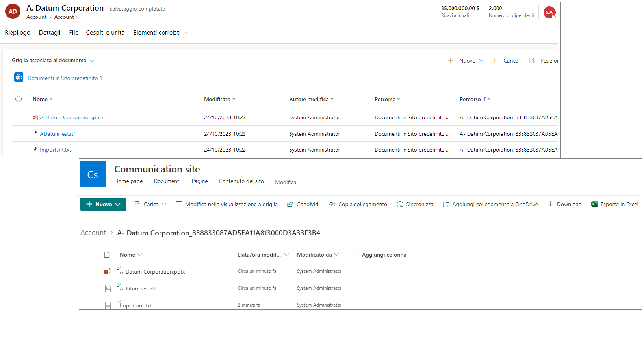Screen dimensions: 644x357
Task: Click the 2.000 Numero di dipendenti value
Action: click(x=496, y=8)
